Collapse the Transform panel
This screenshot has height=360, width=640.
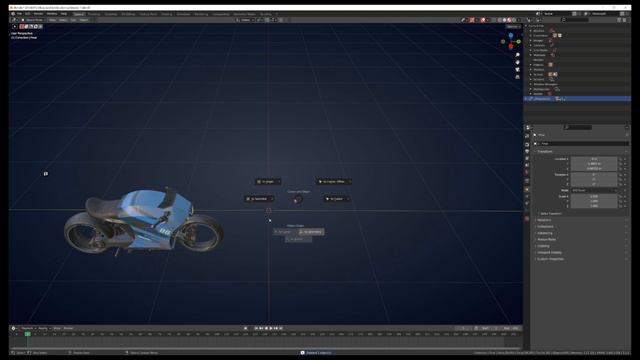[544, 151]
